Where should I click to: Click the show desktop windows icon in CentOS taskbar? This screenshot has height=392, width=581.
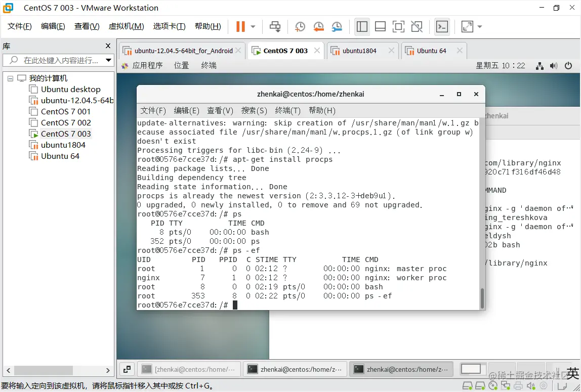127,369
